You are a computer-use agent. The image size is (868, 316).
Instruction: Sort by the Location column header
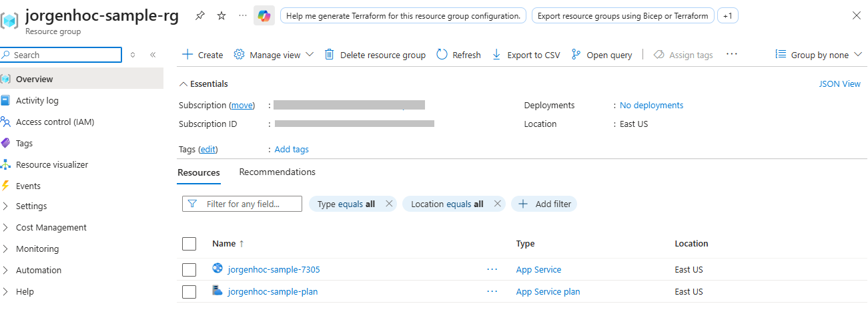pyautogui.click(x=691, y=244)
